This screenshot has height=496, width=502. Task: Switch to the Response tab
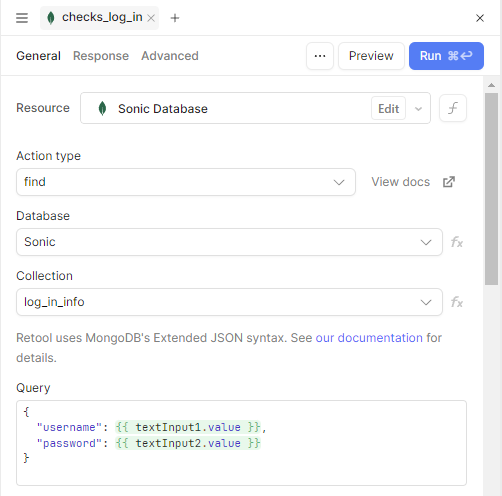tap(101, 56)
